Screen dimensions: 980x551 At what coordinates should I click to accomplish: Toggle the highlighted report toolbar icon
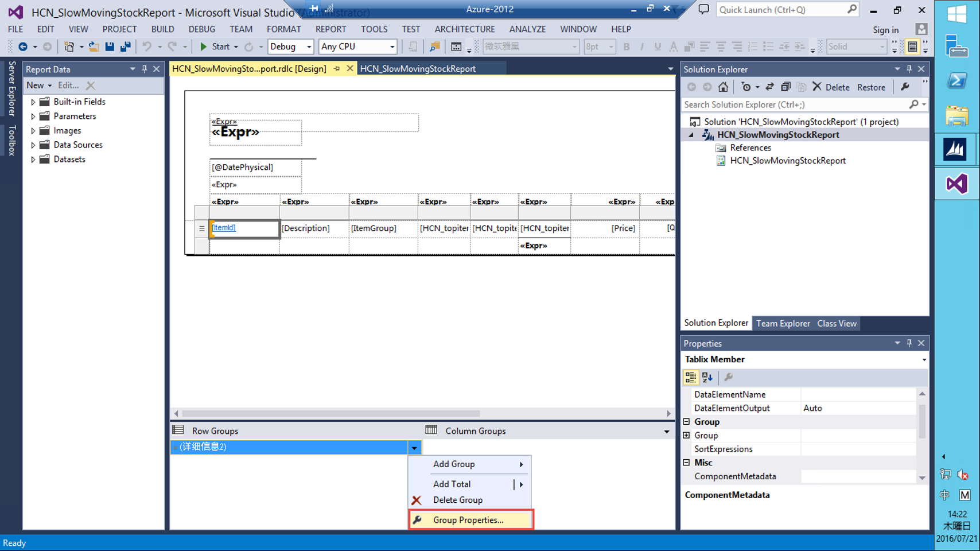(912, 46)
